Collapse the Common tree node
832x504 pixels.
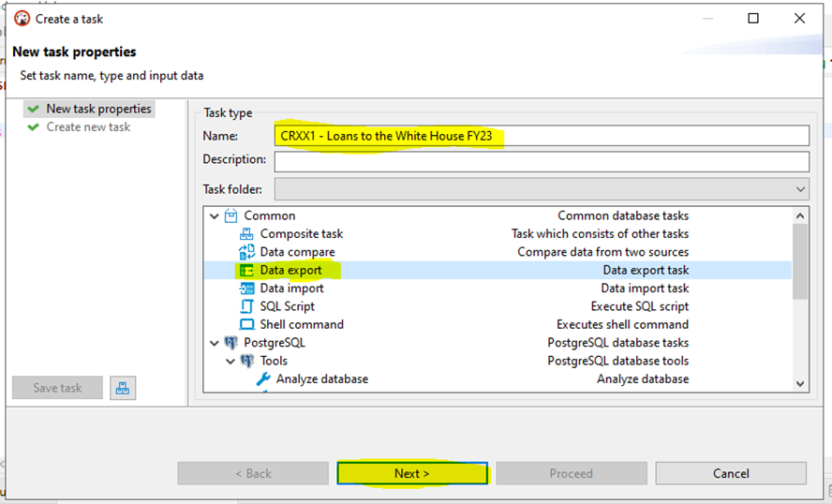[215, 215]
